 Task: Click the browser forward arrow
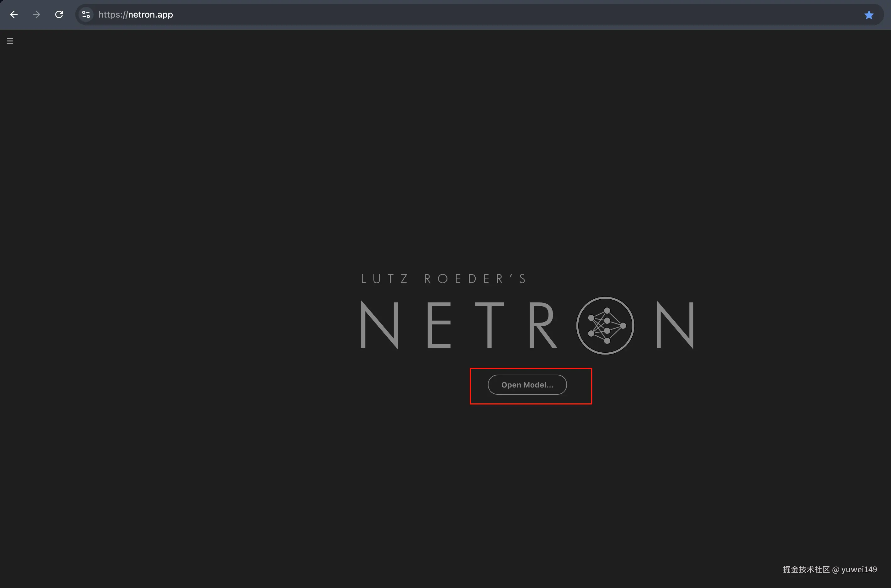(36, 15)
